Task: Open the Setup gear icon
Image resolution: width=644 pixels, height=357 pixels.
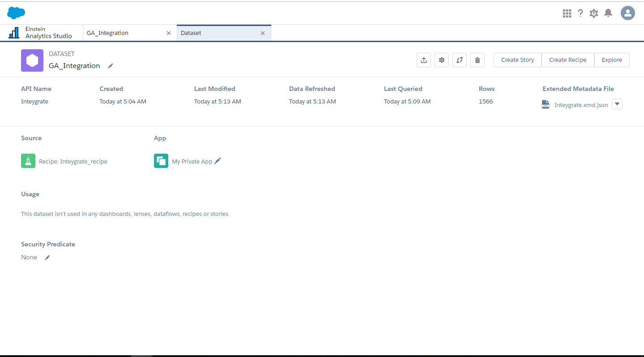Action: tap(594, 13)
